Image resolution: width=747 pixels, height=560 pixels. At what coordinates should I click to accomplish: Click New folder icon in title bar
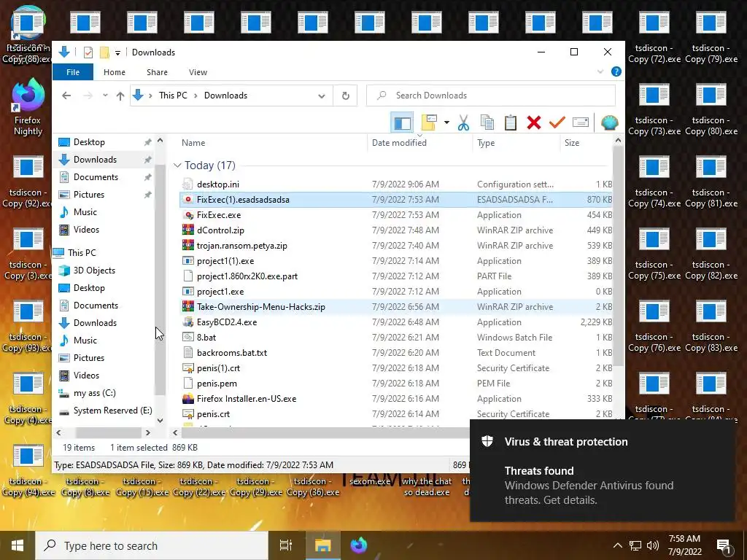click(104, 52)
